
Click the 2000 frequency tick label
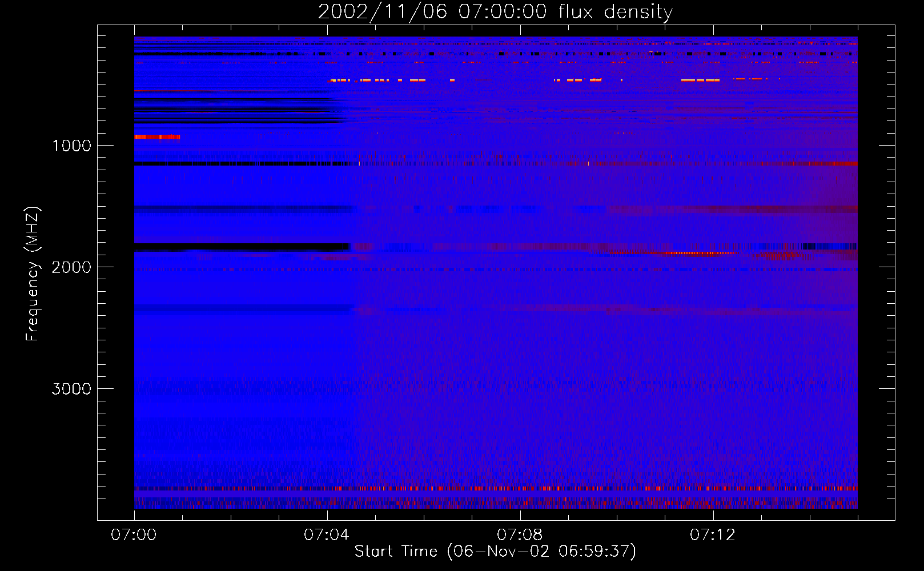click(x=72, y=267)
